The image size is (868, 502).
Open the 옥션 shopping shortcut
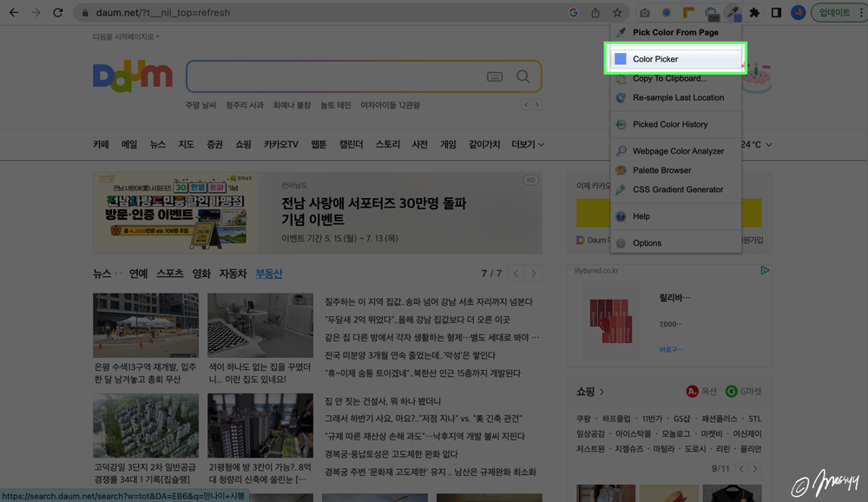[x=701, y=391]
